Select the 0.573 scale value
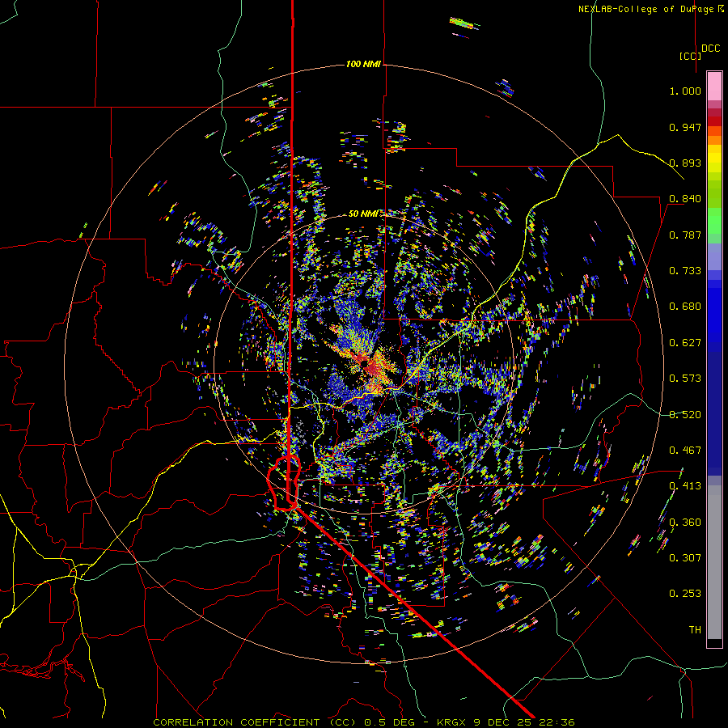Image resolution: width=728 pixels, height=728 pixels. click(685, 379)
